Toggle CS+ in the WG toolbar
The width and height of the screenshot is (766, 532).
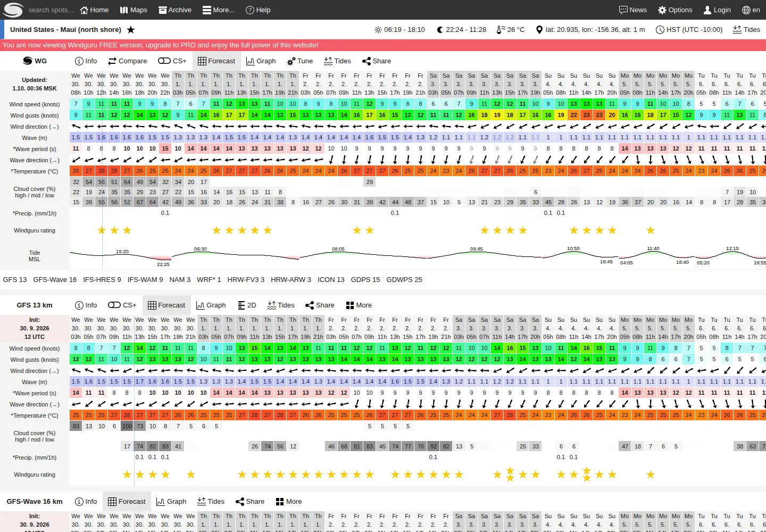172,61
